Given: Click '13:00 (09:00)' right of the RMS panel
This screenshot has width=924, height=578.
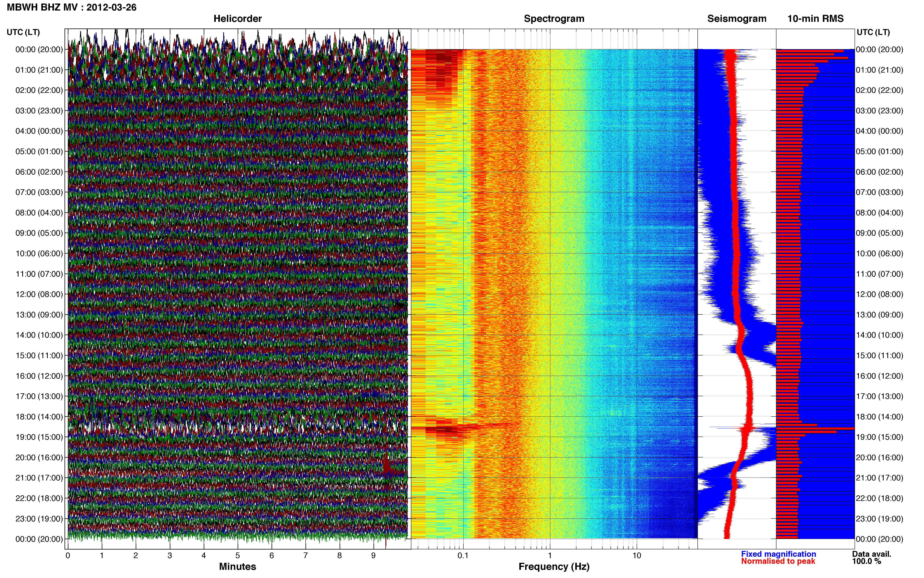Looking at the screenshot, I should click(880, 315).
